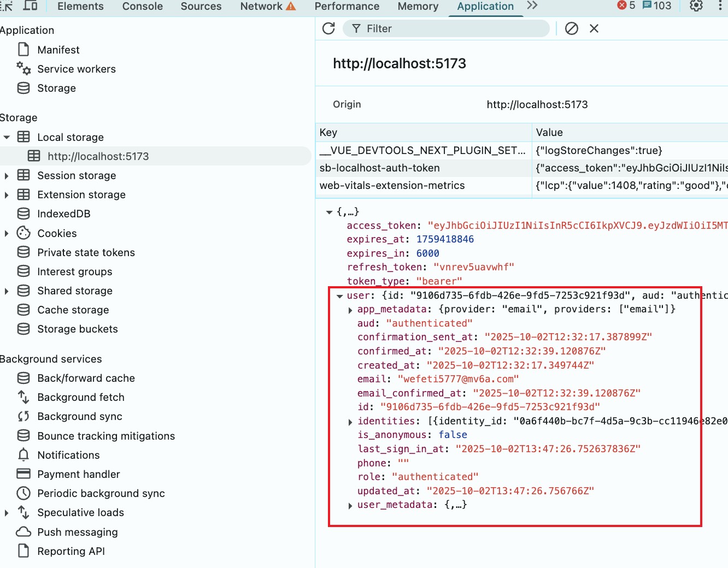This screenshot has height=568, width=728.
Task: Click the inspect element picker icon
Action: tap(7, 6)
